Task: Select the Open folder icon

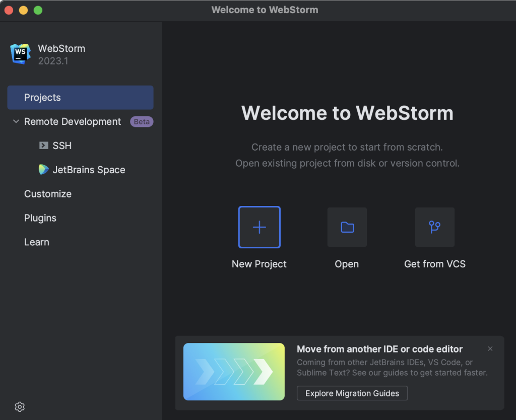Action: coord(347,227)
